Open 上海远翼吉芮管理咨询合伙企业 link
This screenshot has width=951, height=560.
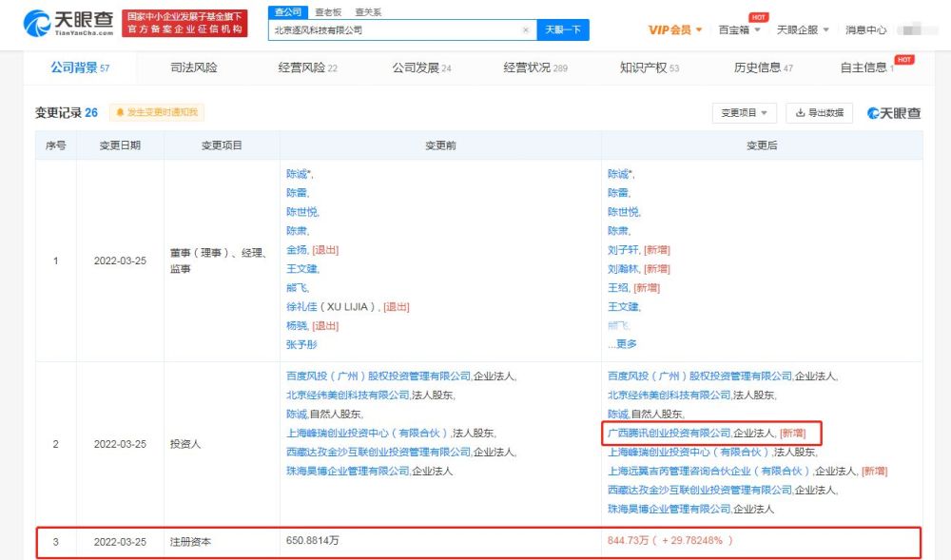point(709,471)
